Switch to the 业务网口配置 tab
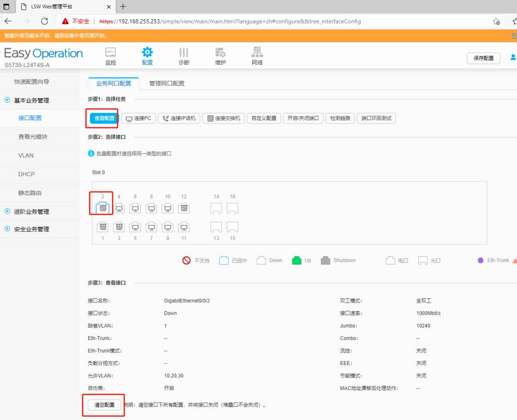This screenshot has height=420, width=517. pyautogui.click(x=113, y=83)
